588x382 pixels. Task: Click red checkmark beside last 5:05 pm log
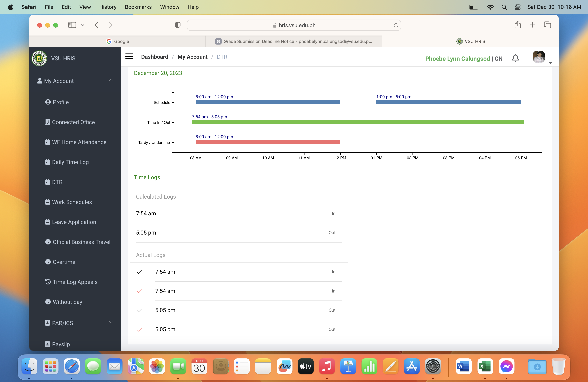click(x=139, y=329)
